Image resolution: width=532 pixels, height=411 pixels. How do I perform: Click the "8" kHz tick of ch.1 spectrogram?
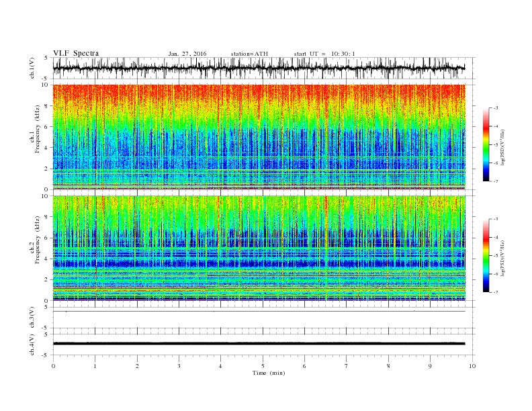click(47, 106)
